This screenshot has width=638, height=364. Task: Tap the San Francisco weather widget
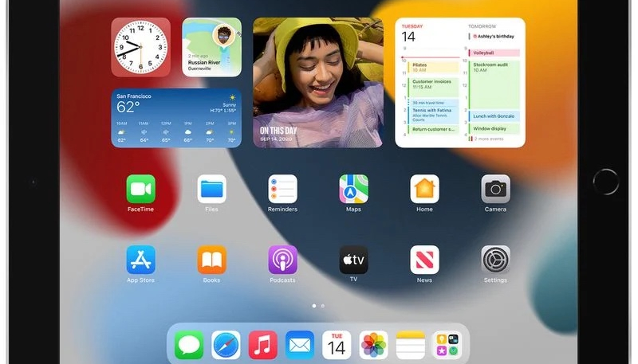click(x=176, y=118)
